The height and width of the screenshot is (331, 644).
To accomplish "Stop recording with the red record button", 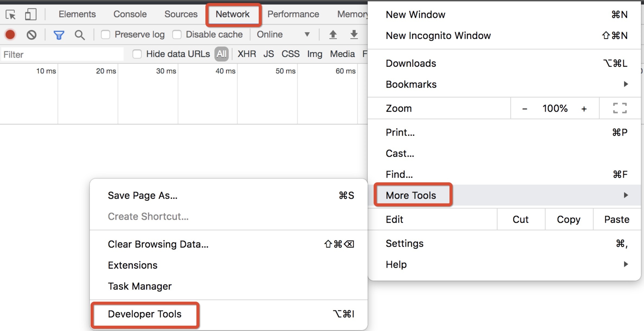I will (x=10, y=35).
